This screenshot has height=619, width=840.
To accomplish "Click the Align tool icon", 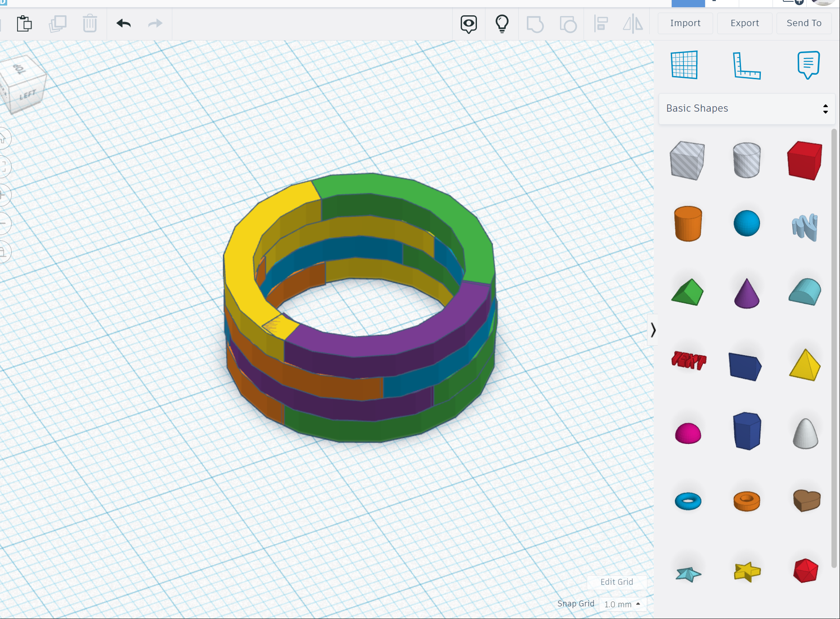I will tap(601, 23).
